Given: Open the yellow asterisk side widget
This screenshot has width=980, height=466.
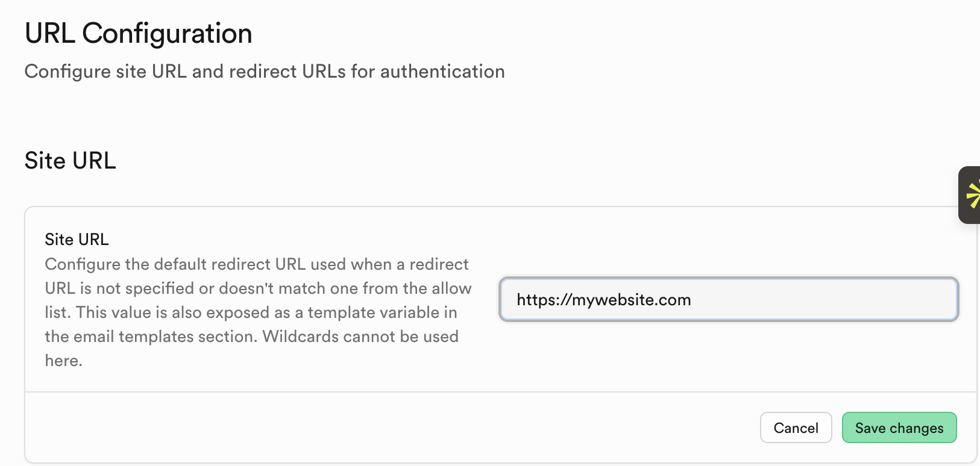Looking at the screenshot, I should pos(970,195).
